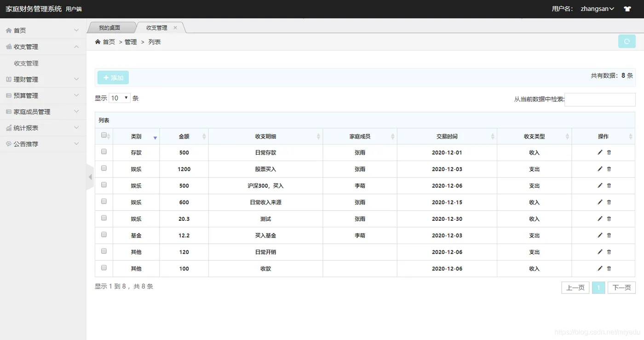
Task: Edit the 日常收入来源 entry
Action: 600,202
